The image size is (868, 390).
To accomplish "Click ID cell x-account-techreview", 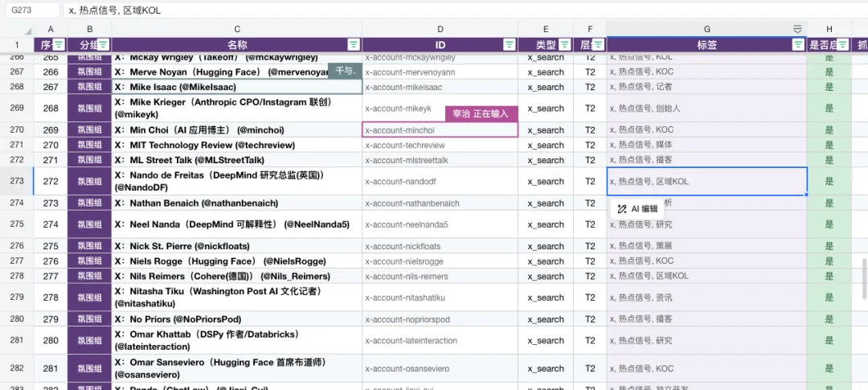I will [x=440, y=145].
